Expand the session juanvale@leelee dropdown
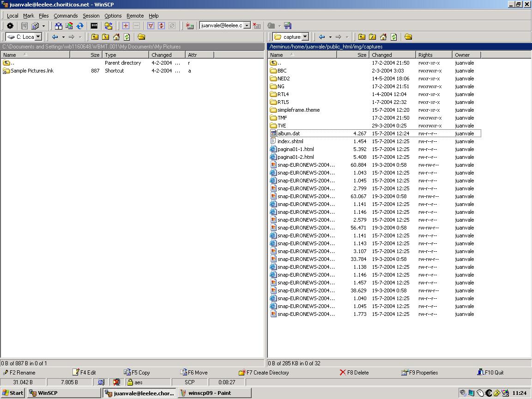This screenshot has width=532, height=399. pyautogui.click(x=247, y=25)
